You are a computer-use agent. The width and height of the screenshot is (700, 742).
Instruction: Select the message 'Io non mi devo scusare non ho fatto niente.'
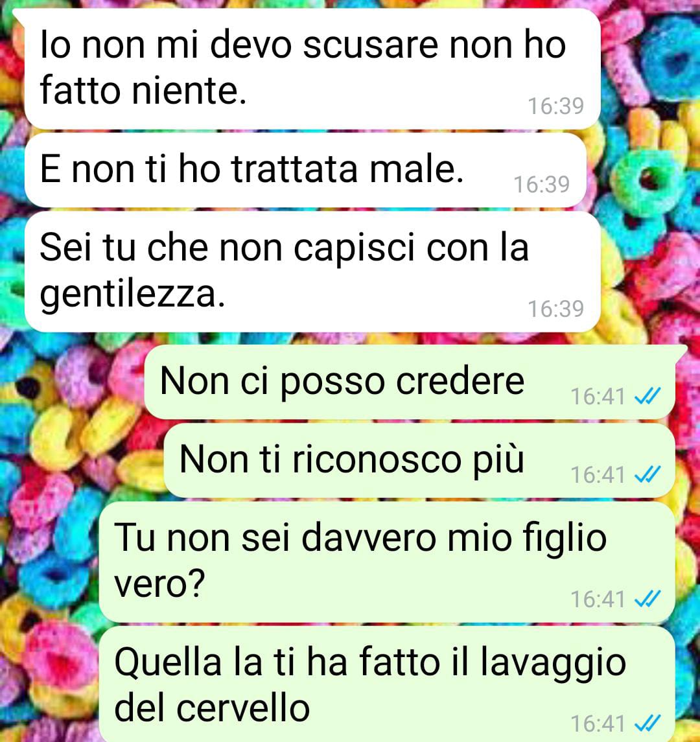(x=312, y=69)
